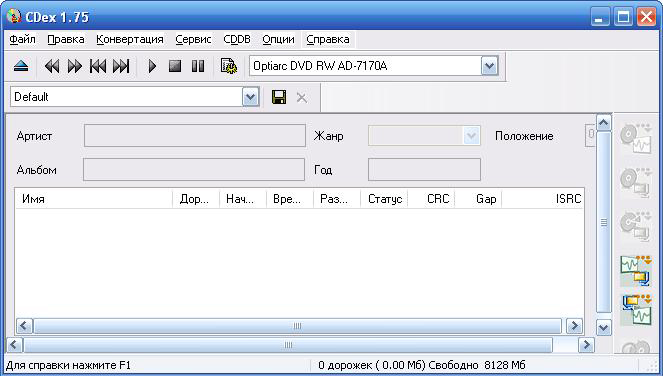663x376 pixels.
Task: Expand the Optiarc DVD RW drive dropdown
Action: pos(489,66)
